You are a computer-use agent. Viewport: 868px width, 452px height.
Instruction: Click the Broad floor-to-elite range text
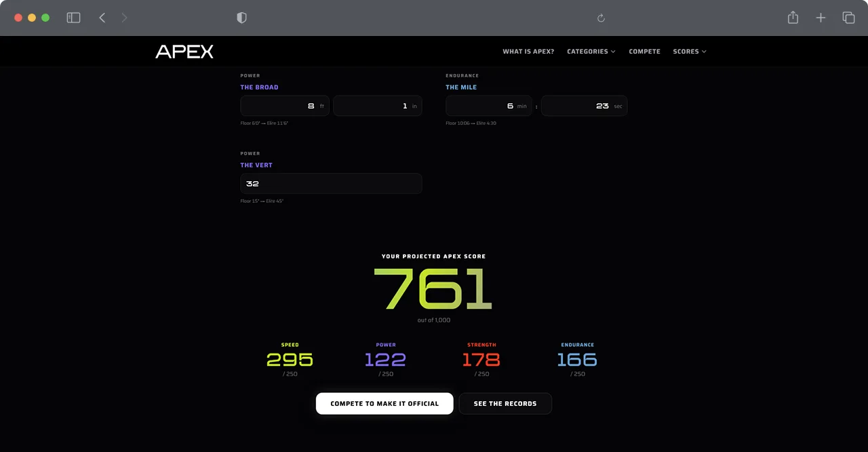click(x=264, y=124)
